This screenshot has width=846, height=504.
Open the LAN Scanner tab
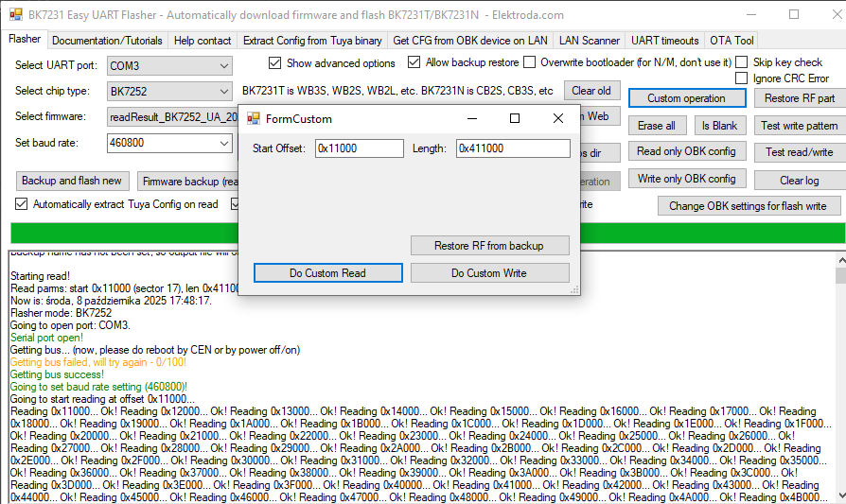click(x=590, y=41)
